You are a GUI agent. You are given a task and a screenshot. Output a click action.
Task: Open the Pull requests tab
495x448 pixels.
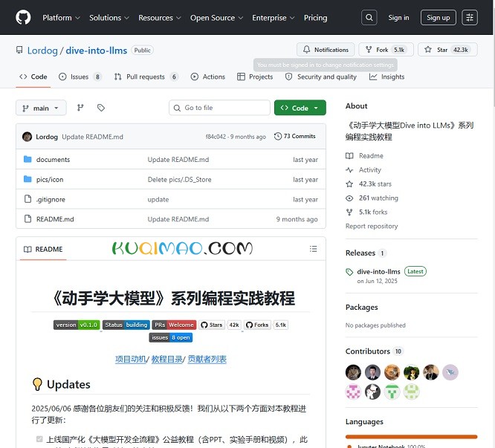pos(146,77)
